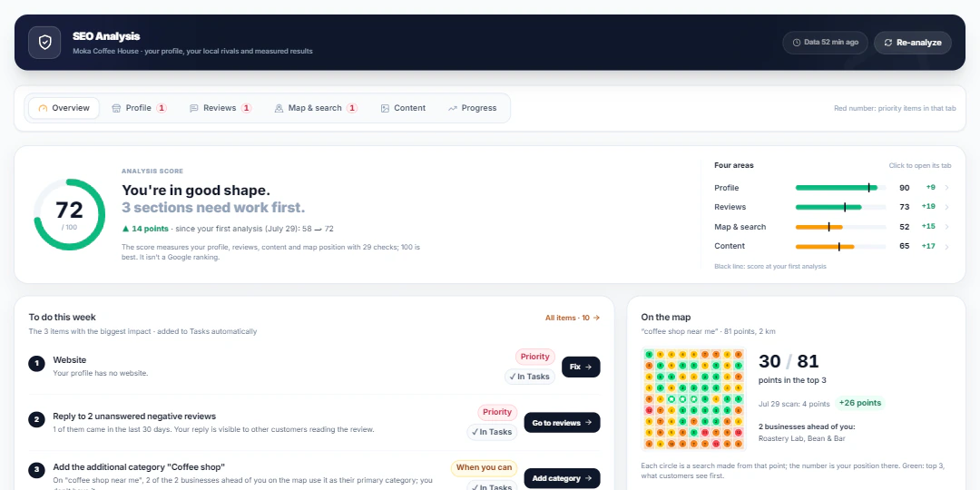This screenshot has width=980, height=490.
Task: Click the Data 52 min ago pill
Action: click(825, 43)
